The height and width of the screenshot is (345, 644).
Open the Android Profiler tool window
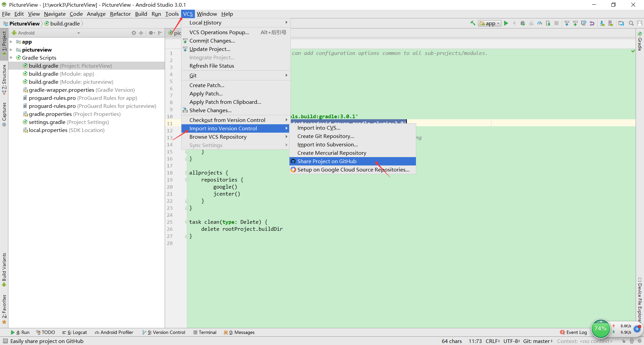[x=114, y=332]
